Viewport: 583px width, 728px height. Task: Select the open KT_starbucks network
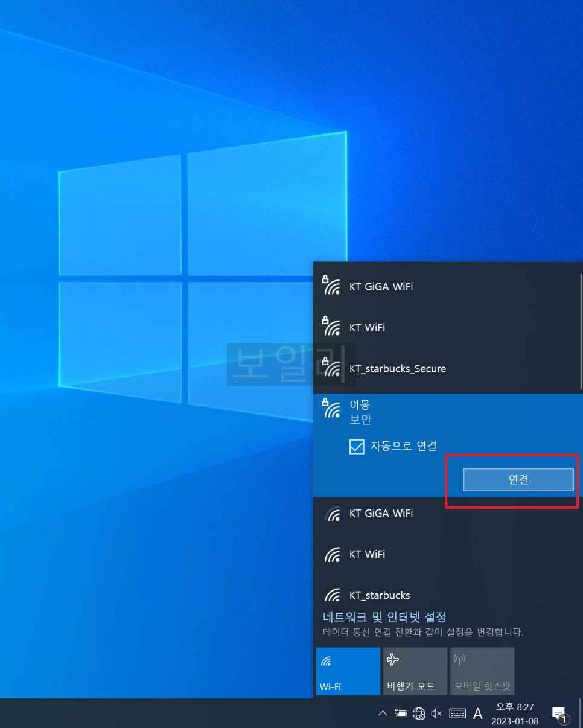(x=379, y=595)
